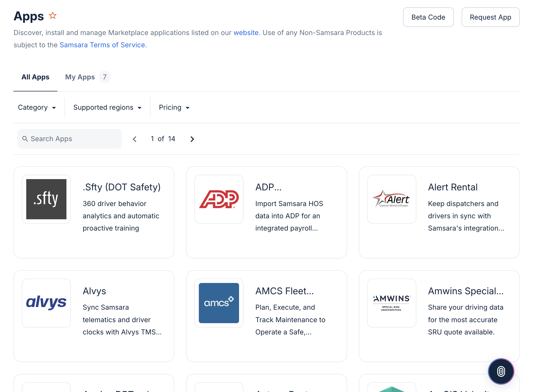The height and width of the screenshot is (392, 533).
Task: Expand the Category filter dropdown
Action: (x=37, y=107)
